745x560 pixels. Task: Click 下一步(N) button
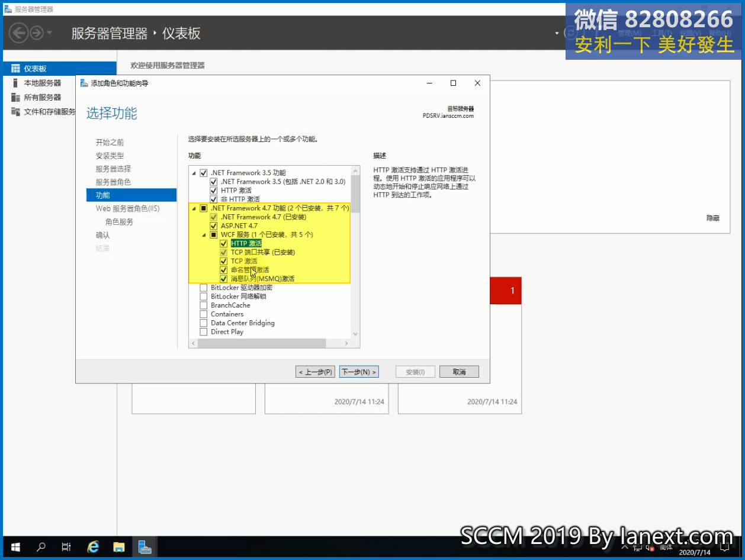(359, 372)
